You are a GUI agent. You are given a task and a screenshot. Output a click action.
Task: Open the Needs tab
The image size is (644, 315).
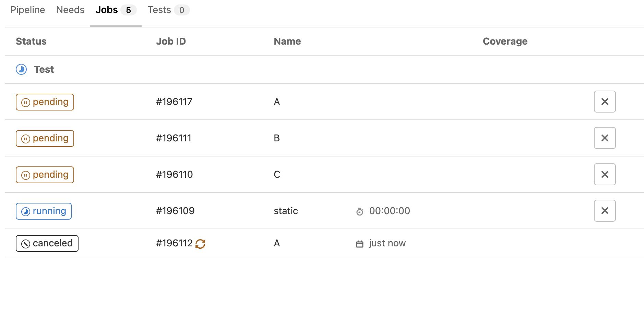[x=70, y=10]
